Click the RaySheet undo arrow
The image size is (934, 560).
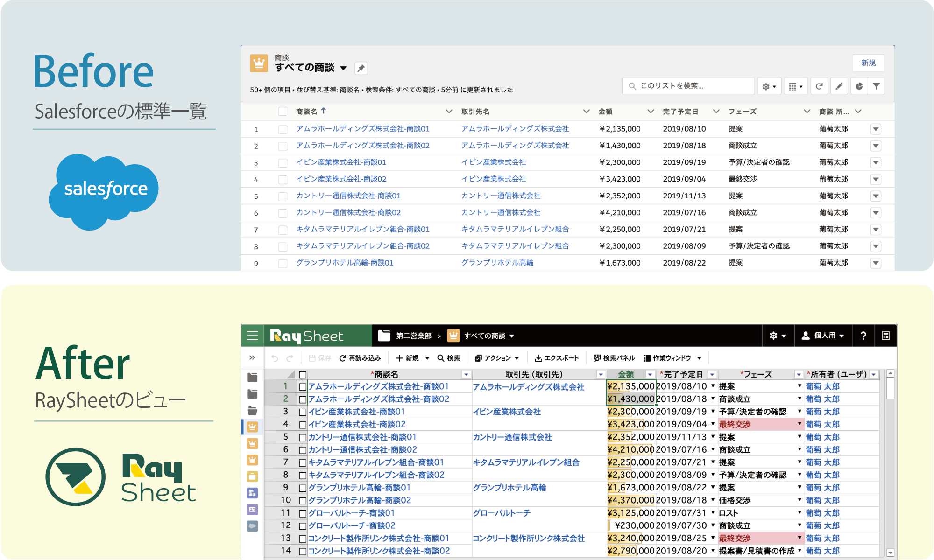pyautogui.click(x=275, y=358)
